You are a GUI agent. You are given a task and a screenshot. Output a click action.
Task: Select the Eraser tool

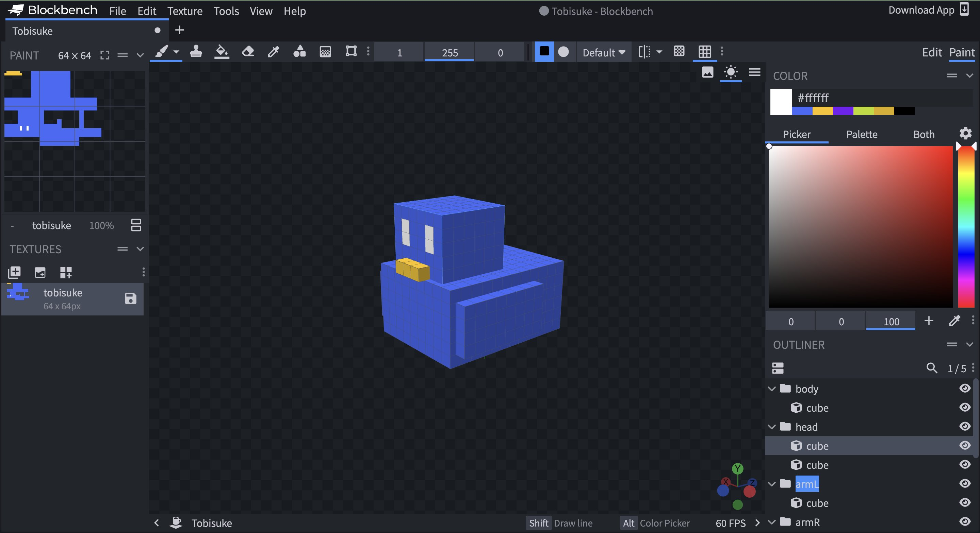coord(248,52)
